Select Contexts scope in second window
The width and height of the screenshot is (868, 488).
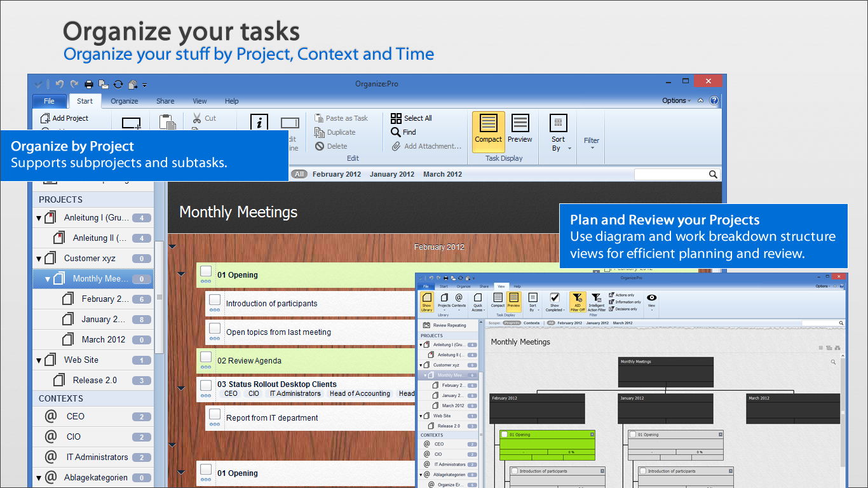(531, 323)
